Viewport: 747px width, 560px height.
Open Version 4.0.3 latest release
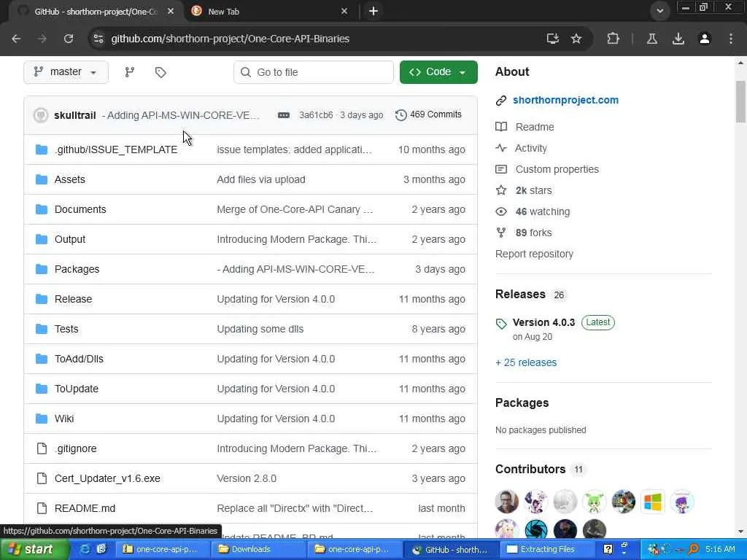[543, 322]
